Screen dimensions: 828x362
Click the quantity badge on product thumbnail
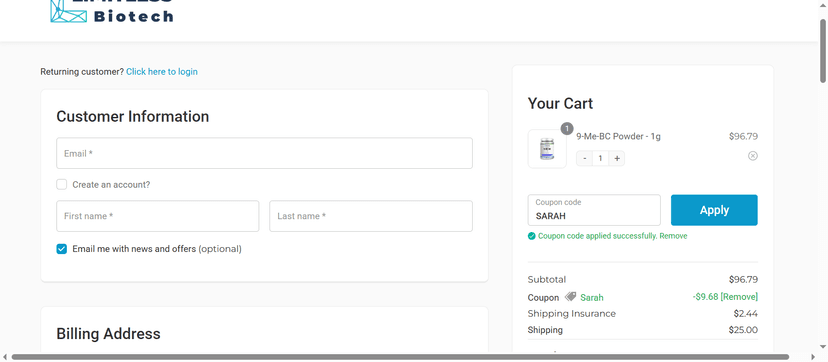pos(567,129)
